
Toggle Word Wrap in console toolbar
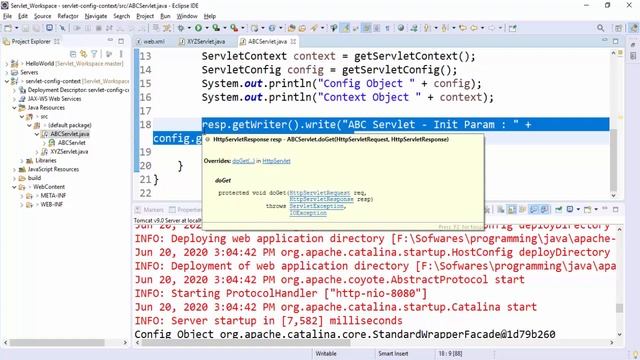tap(522, 209)
